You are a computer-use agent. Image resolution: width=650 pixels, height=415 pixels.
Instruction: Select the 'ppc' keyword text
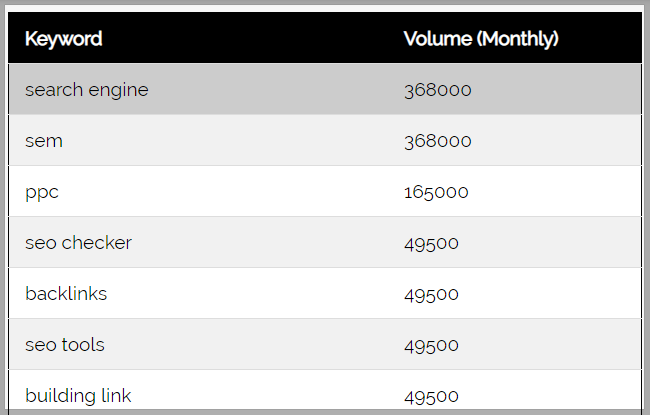[x=42, y=192]
